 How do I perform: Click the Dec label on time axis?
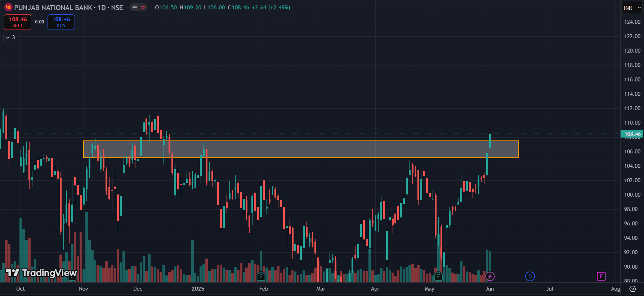pyautogui.click(x=138, y=289)
